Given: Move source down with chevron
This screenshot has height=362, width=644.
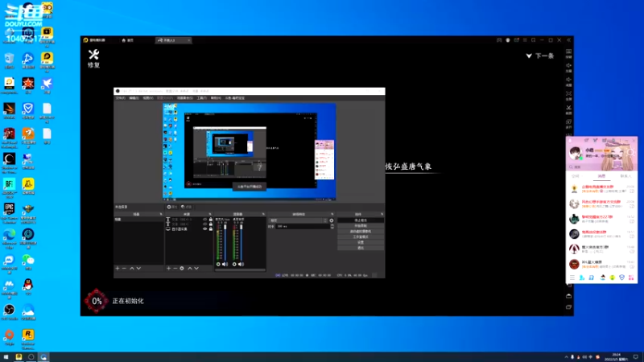Looking at the screenshot, I should coord(196,269).
